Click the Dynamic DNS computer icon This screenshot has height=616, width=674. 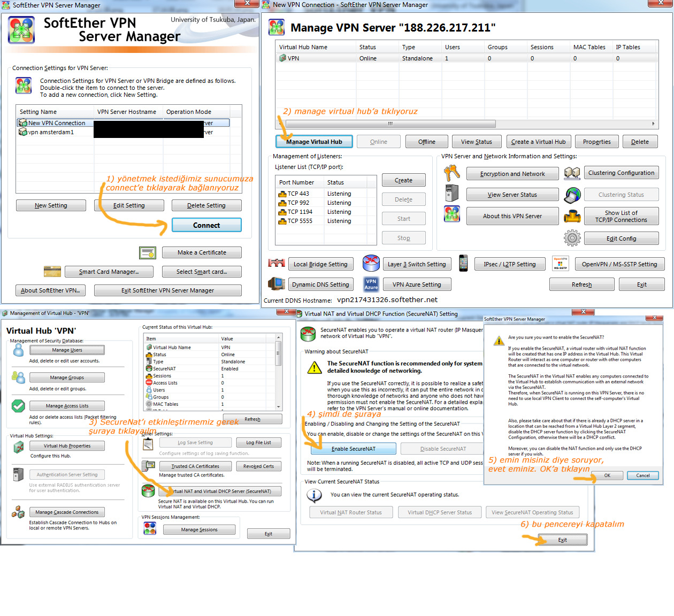coord(277,284)
